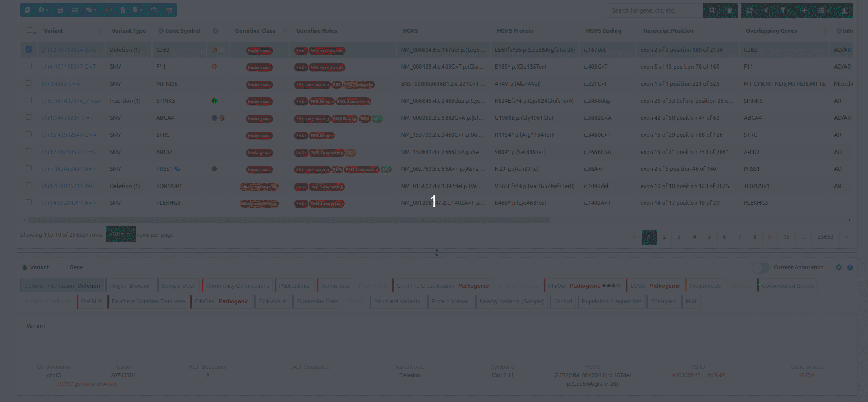Toggle the Current Annotation switch

[x=760, y=267]
